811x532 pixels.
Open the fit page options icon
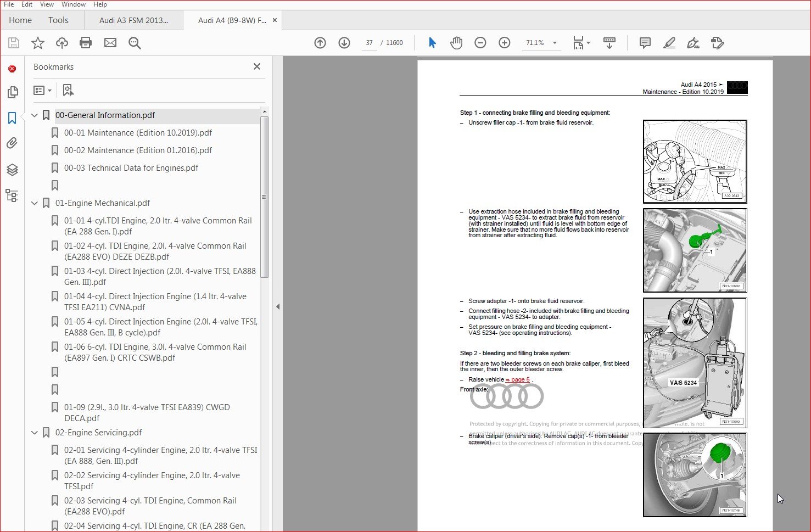click(581, 43)
